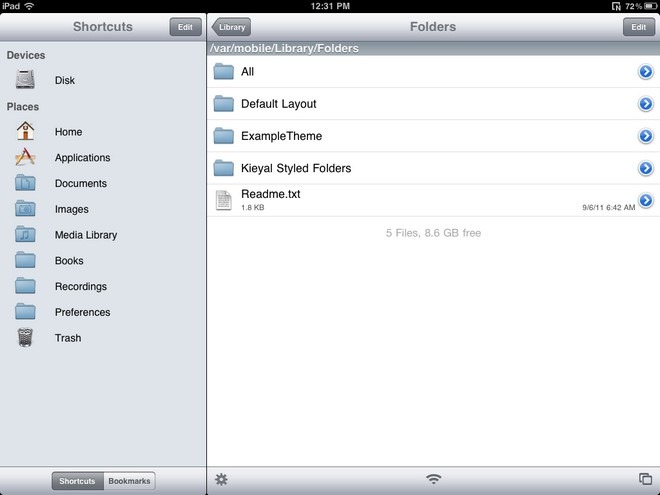Image resolution: width=660 pixels, height=495 pixels.
Task: Show details arrow for Readme.txt
Action: click(645, 200)
